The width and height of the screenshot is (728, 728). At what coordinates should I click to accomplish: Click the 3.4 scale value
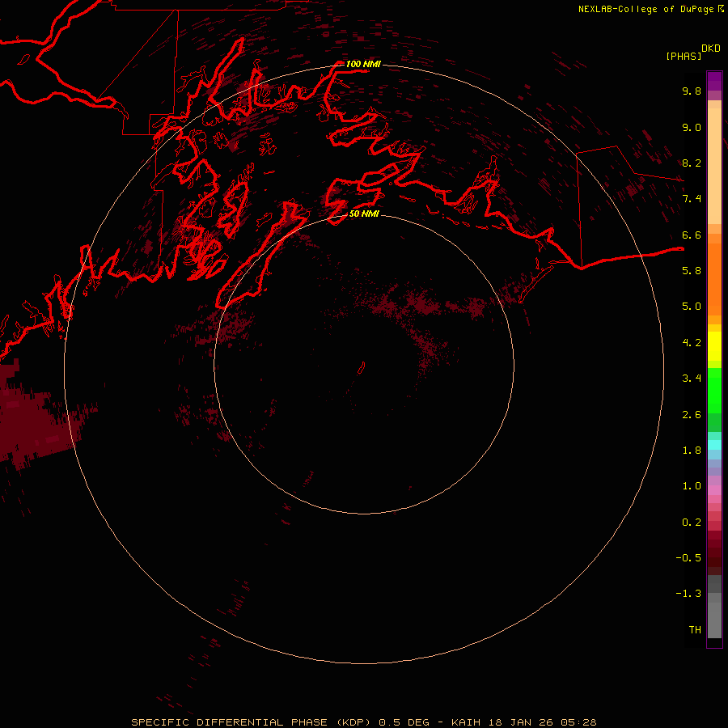point(692,379)
